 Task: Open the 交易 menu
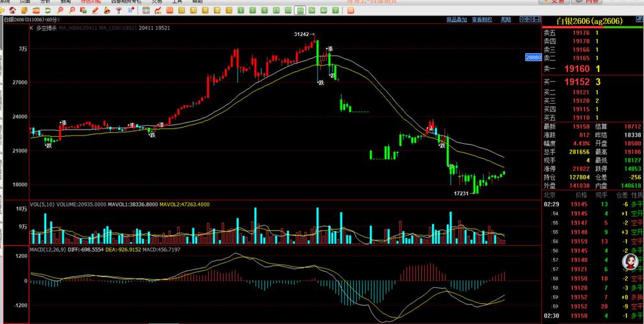coord(157,2)
